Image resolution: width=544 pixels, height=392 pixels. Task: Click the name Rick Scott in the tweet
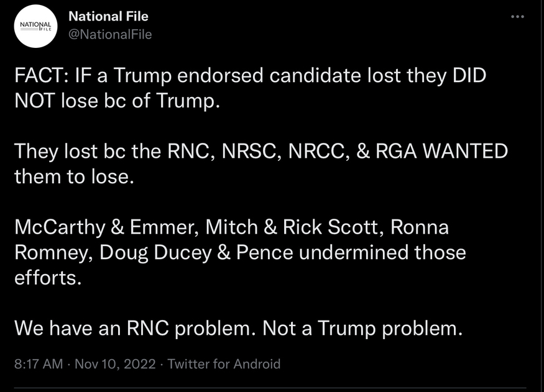330,227
